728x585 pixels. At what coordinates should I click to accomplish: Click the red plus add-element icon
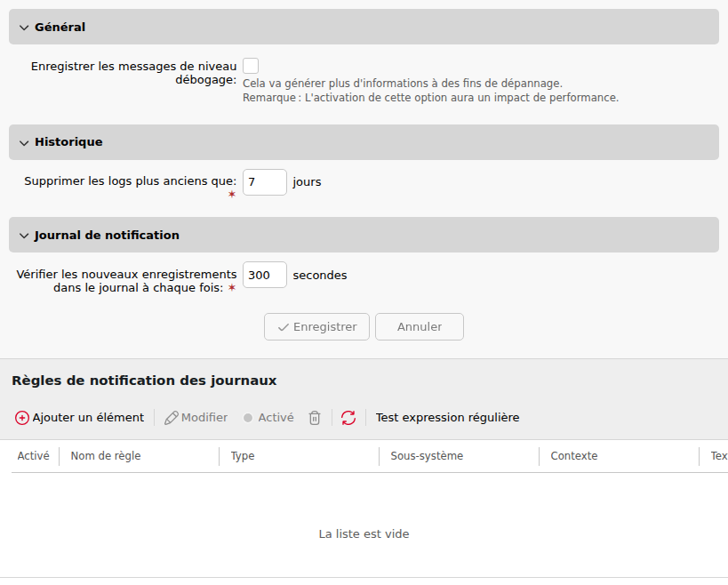point(22,418)
